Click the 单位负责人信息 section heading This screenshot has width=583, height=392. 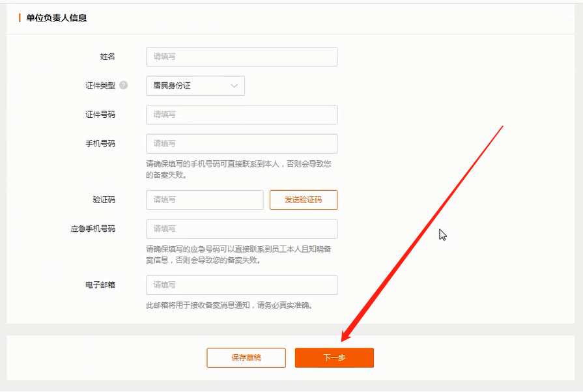click(x=57, y=18)
